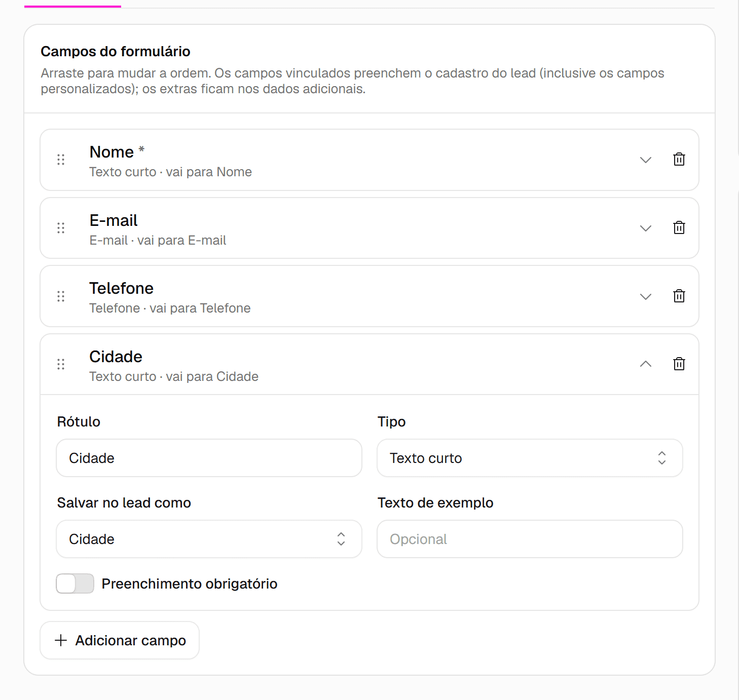Click the Adicionar campo button
Viewport: 739px width, 700px height.
coord(120,640)
